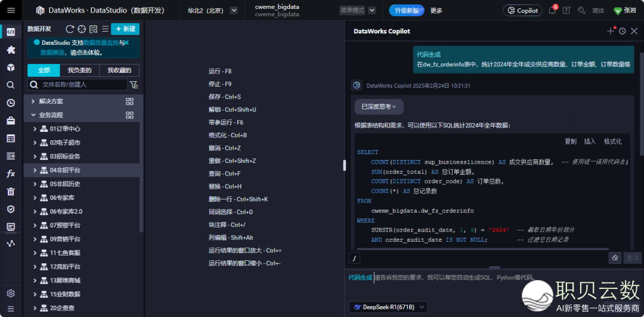Expand the 02电子超市 workflow

click(x=35, y=143)
